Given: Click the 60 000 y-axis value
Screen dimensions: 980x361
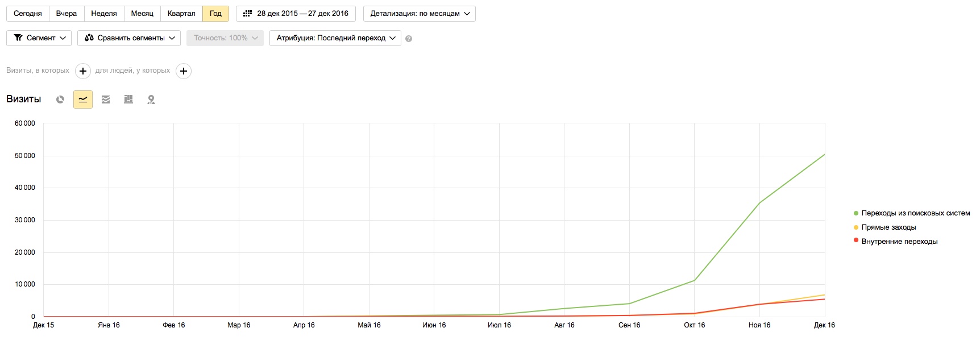Looking at the screenshot, I should click(25, 123).
